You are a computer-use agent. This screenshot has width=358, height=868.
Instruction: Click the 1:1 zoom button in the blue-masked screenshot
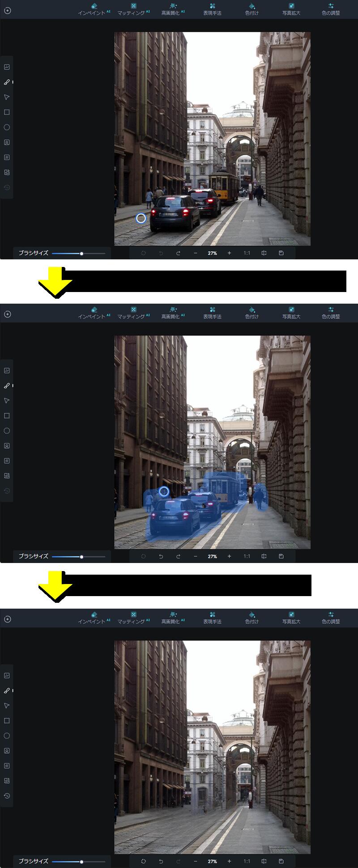[247, 556]
